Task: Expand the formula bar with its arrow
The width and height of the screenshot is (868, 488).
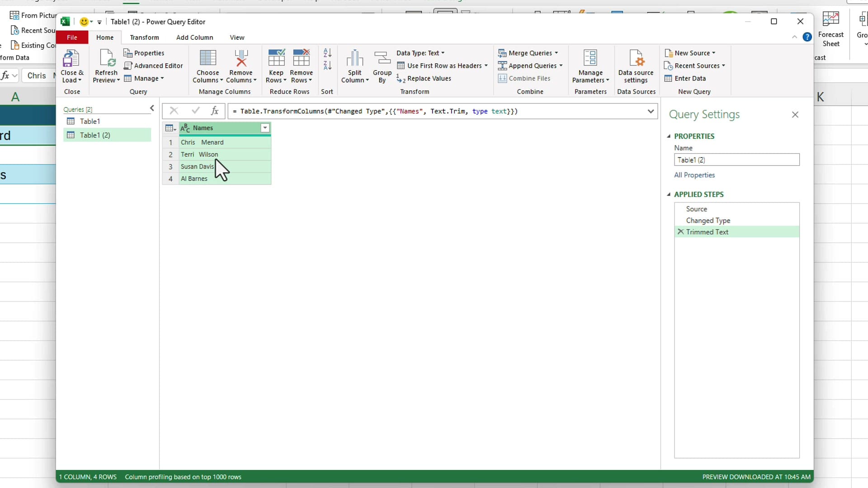Action: 651,111
